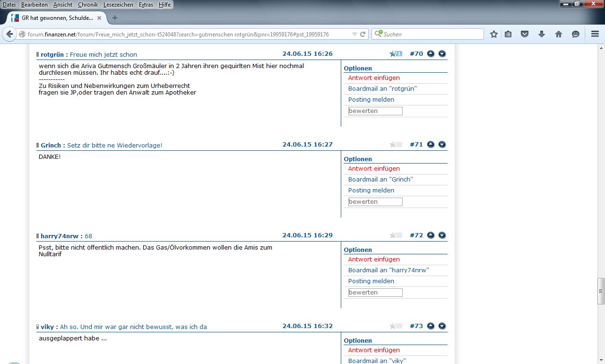Open post number link #70
The image size is (605, 364).
tap(416, 54)
